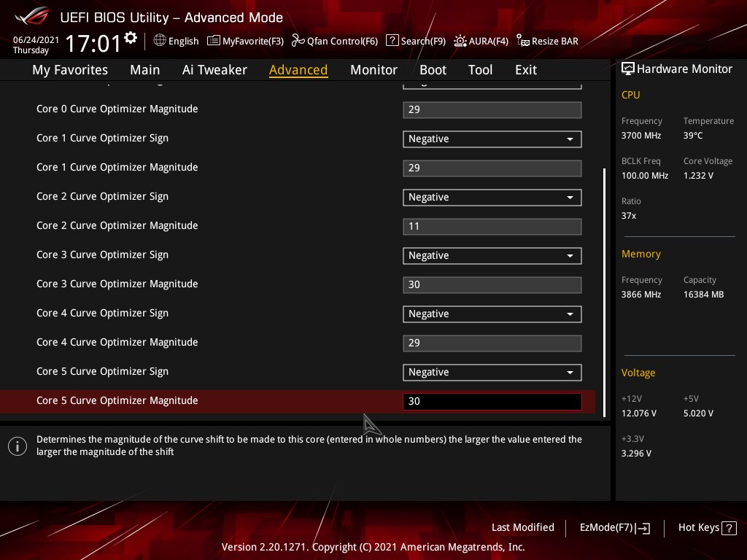The height and width of the screenshot is (560, 747).
Task: Select the Advanced tab
Action: 298,70
